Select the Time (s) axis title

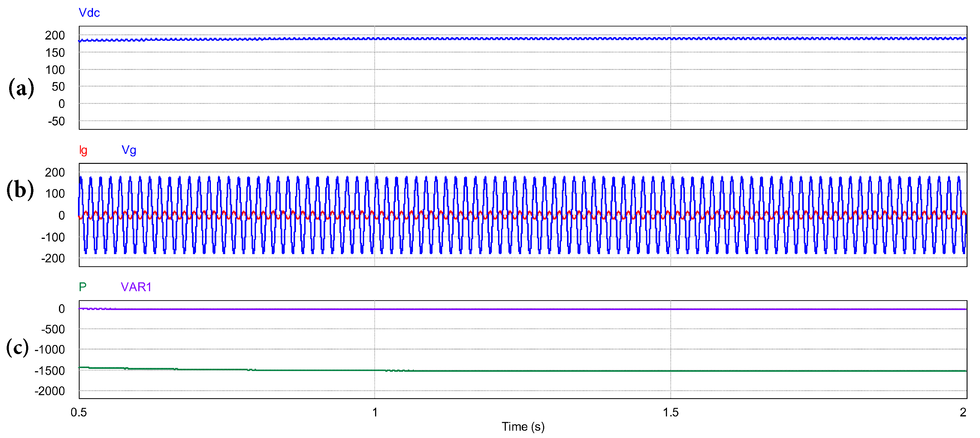click(x=523, y=427)
